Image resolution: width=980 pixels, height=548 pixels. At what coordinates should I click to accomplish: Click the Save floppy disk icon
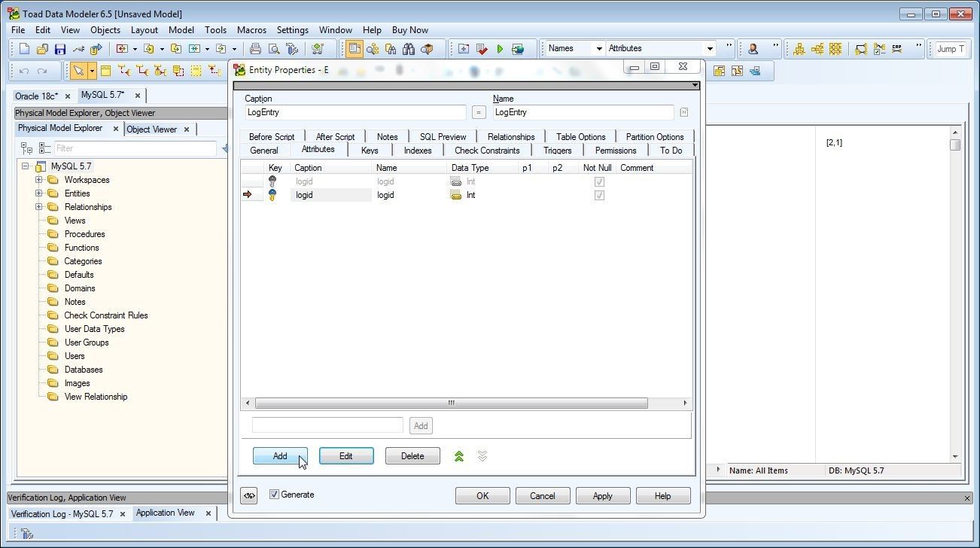(60, 49)
